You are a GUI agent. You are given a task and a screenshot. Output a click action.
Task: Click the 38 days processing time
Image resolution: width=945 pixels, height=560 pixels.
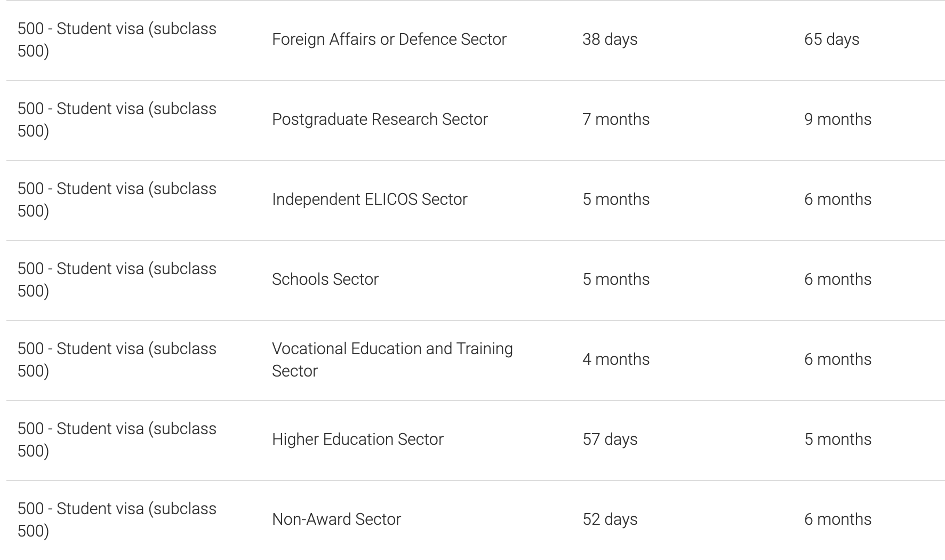click(610, 39)
